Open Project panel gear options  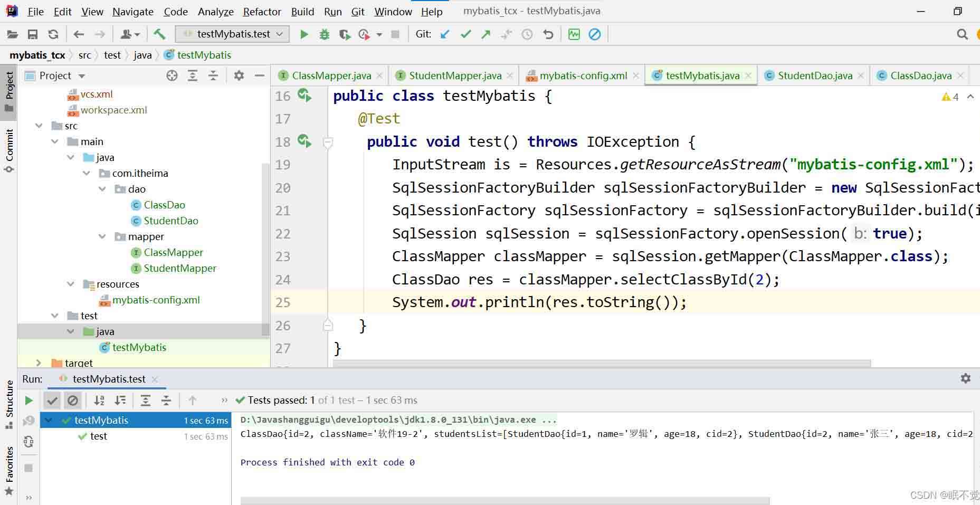point(239,75)
